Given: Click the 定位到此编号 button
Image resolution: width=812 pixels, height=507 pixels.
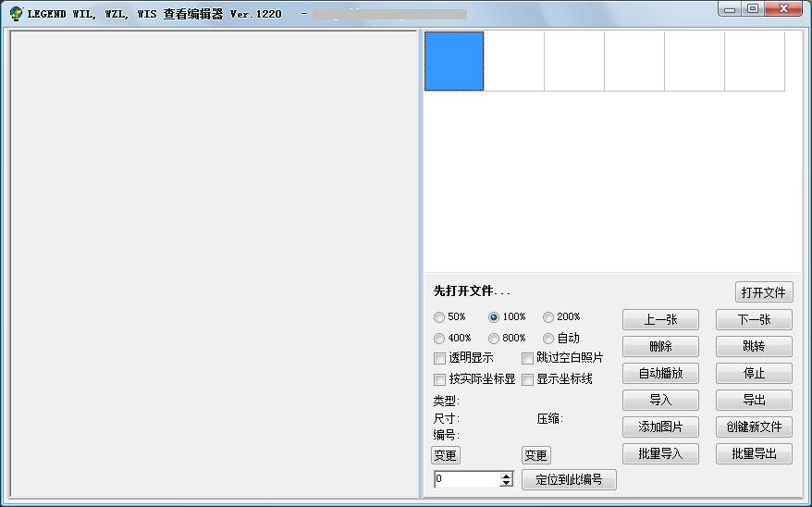Looking at the screenshot, I should [x=569, y=480].
